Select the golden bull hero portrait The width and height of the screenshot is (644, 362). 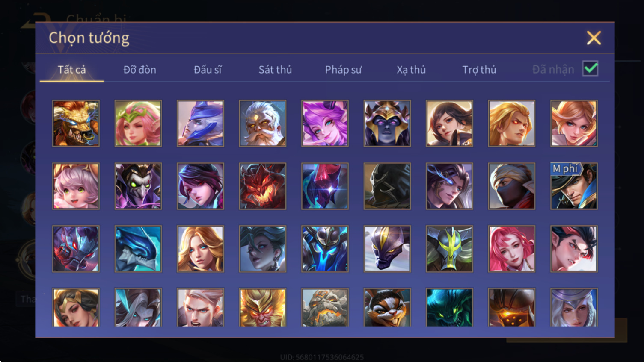[x=76, y=124]
